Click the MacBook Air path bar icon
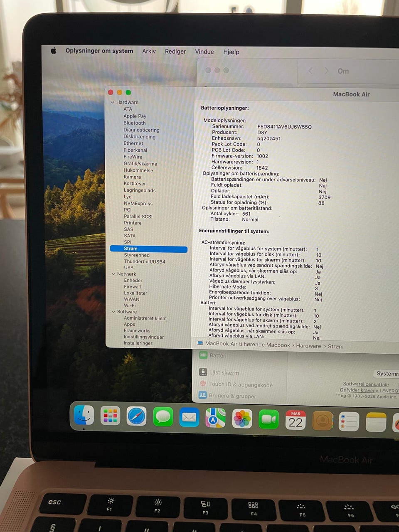399x532 pixels. 200,343
